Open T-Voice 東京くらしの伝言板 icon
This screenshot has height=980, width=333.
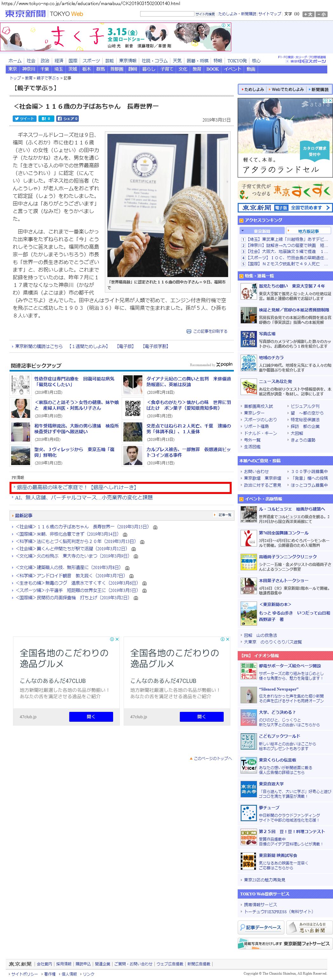[x=248, y=765]
